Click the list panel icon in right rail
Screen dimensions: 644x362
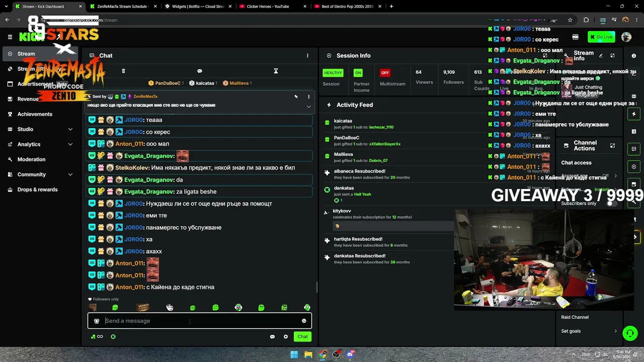[x=634, y=132]
